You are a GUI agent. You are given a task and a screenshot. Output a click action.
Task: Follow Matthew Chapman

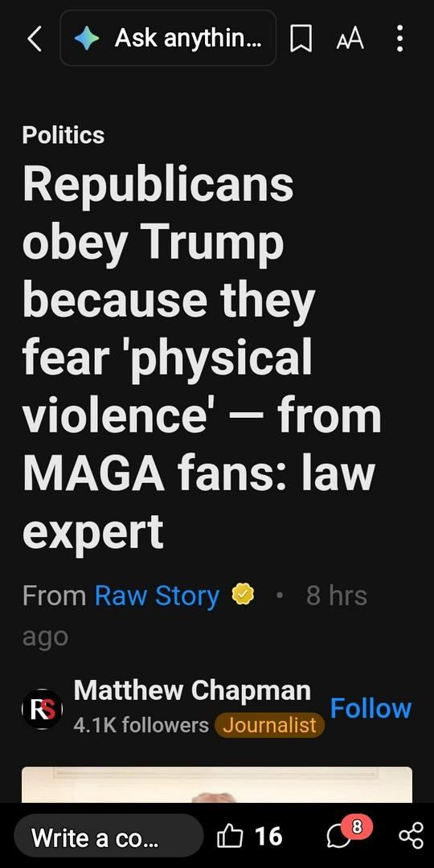pos(371,708)
